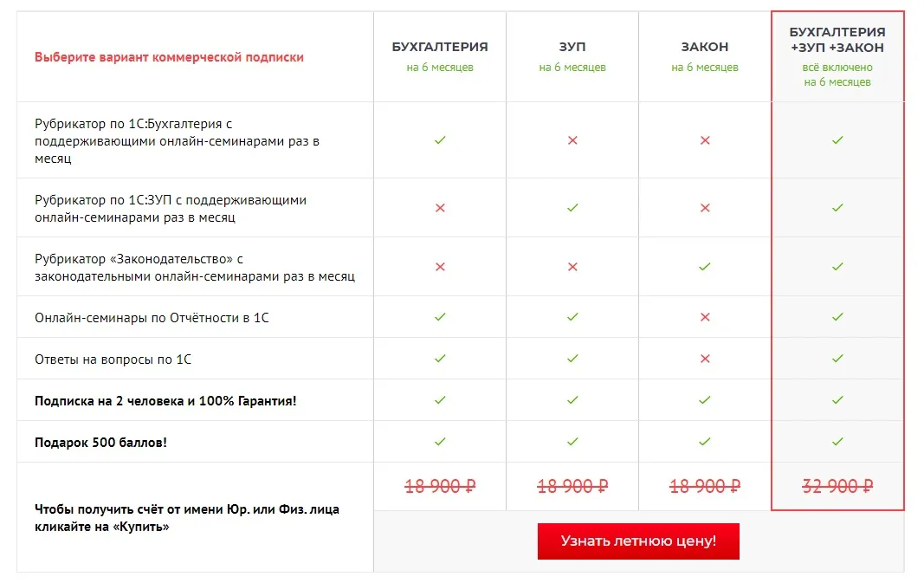Click red cross for Отчётности seminars in ЗАКОН column

pos(705,317)
